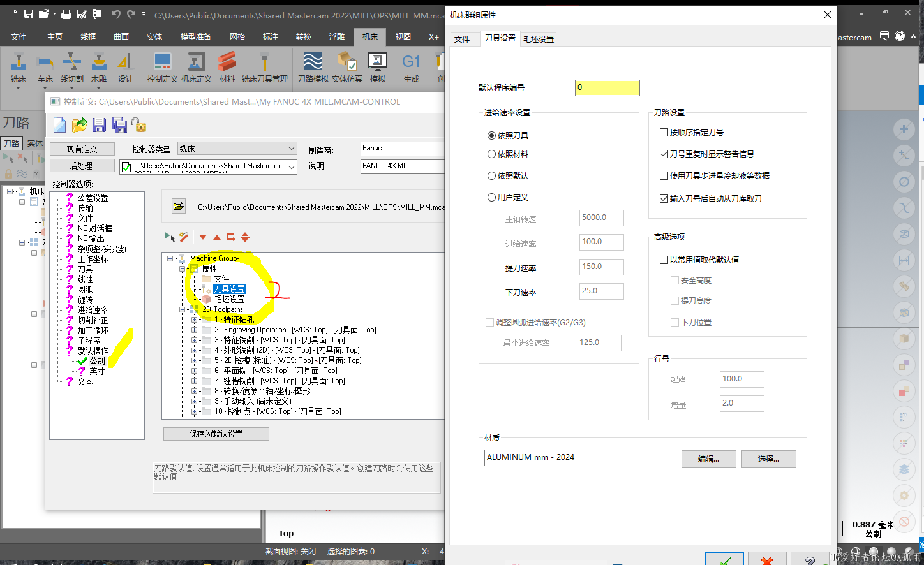Click the padlock icon in control definition toolbar
Viewport: 924px width, 565px height.
pos(138,125)
